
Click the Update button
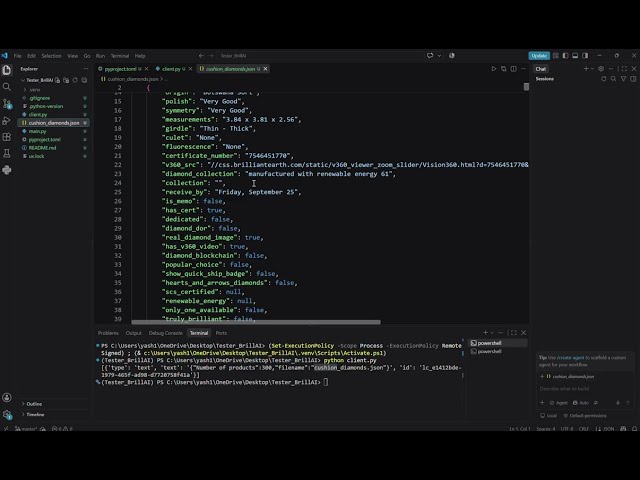click(539, 56)
